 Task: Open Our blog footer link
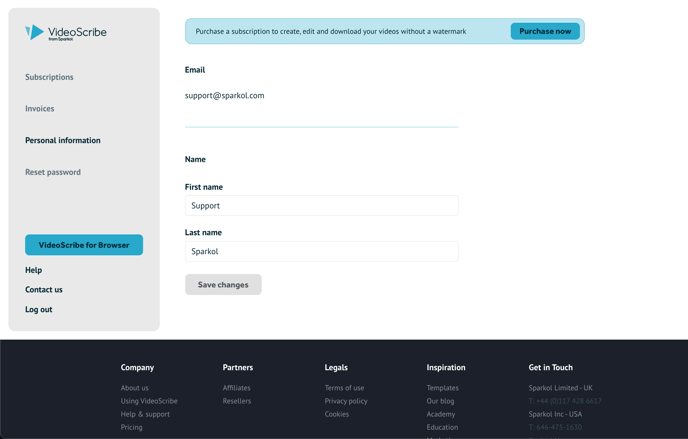pyautogui.click(x=441, y=401)
